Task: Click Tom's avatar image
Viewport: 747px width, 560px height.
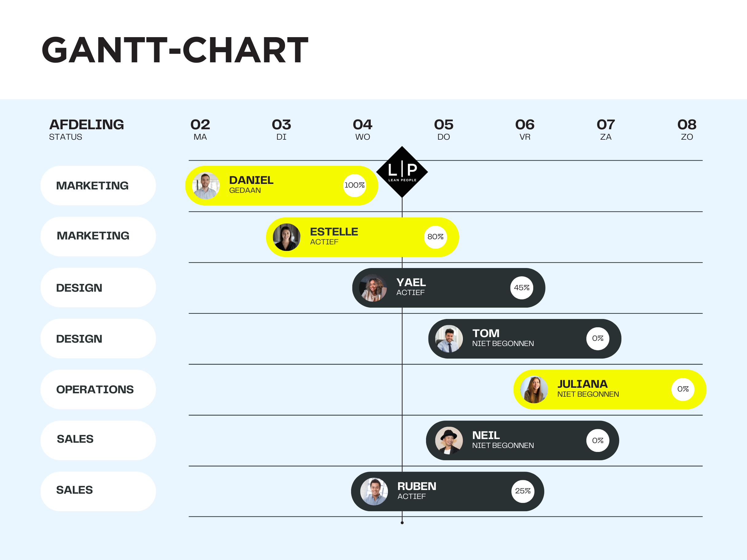Action: (449, 339)
